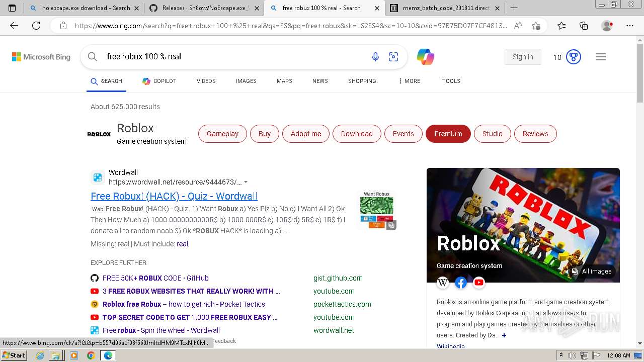The height and width of the screenshot is (362, 644).
Task: Open the MORE search categories menu
Action: [409, 81]
